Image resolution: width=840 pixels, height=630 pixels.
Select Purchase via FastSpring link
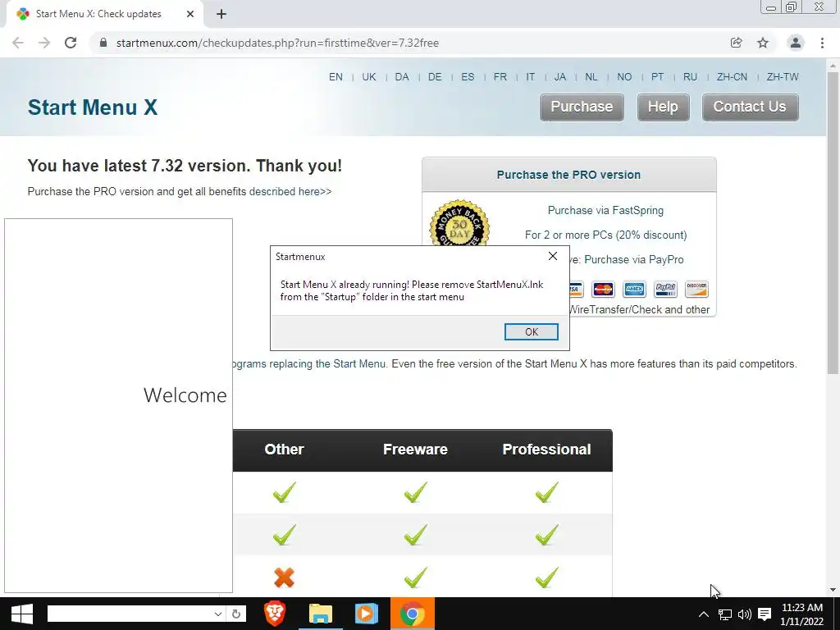click(x=605, y=211)
